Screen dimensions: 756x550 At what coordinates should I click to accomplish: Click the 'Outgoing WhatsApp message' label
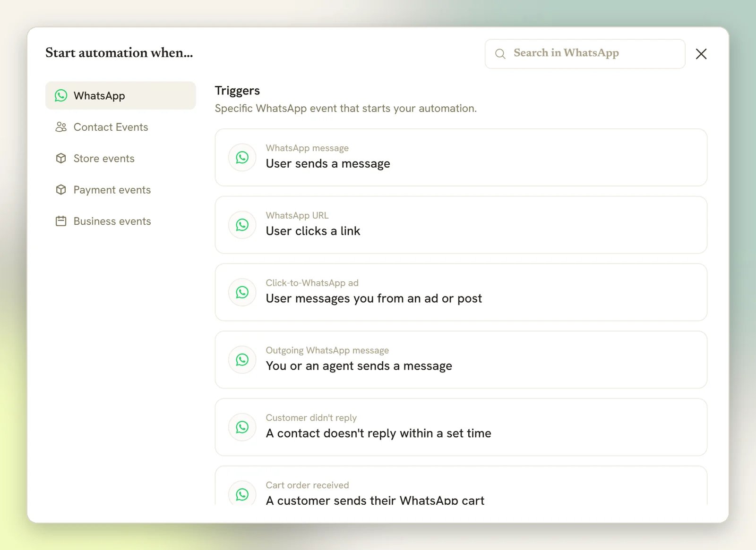tap(327, 350)
